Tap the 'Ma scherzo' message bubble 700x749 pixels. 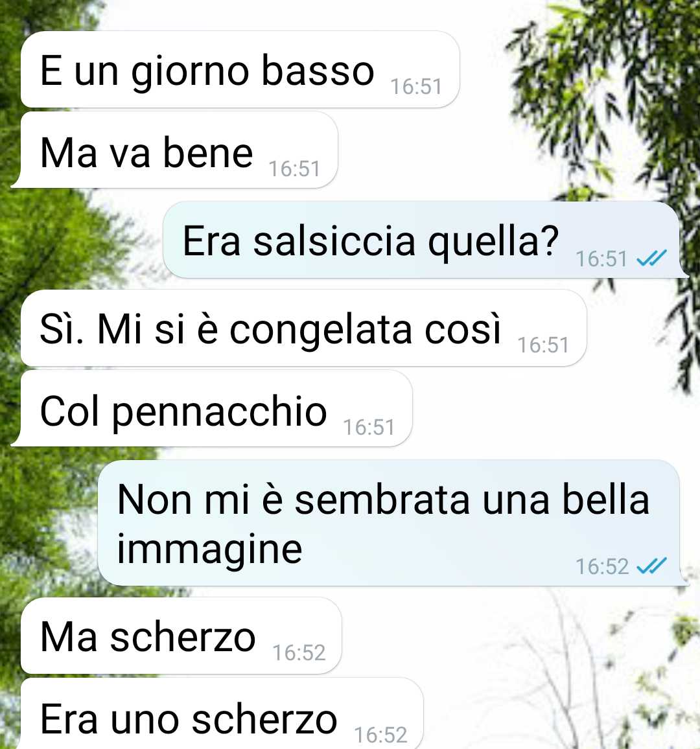click(x=181, y=636)
